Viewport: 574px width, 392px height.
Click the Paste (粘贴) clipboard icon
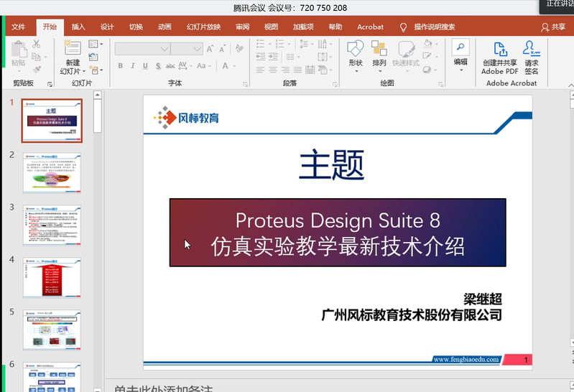(x=18, y=49)
